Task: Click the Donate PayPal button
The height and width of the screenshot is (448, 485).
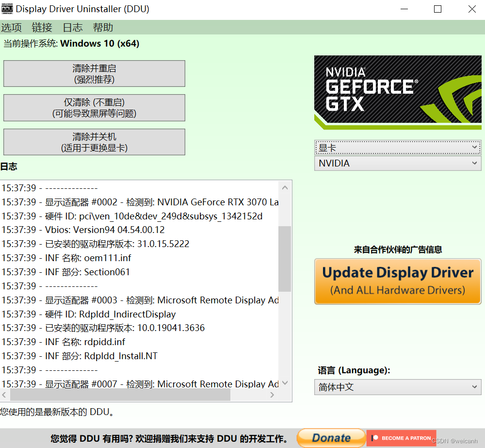Action: (x=331, y=438)
